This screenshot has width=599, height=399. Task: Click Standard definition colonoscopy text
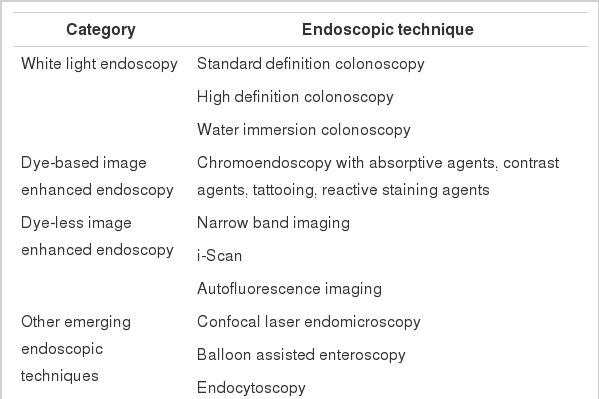pos(311,64)
